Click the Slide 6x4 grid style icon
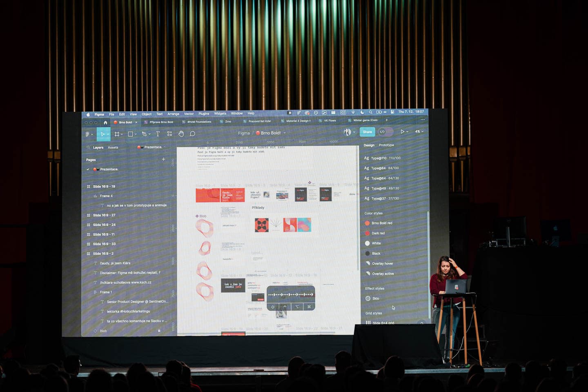The height and width of the screenshot is (392, 588). pyautogui.click(x=368, y=323)
